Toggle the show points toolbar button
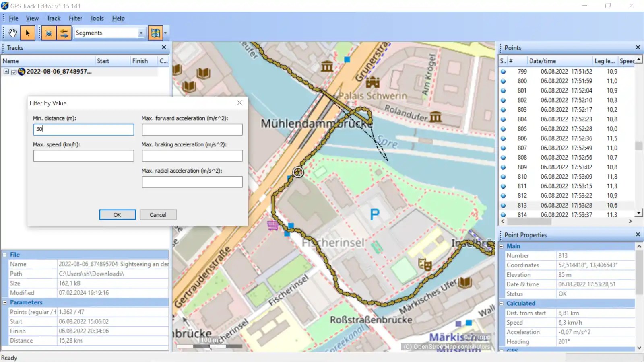The height and width of the screenshot is (362, 644). [49, 33]
